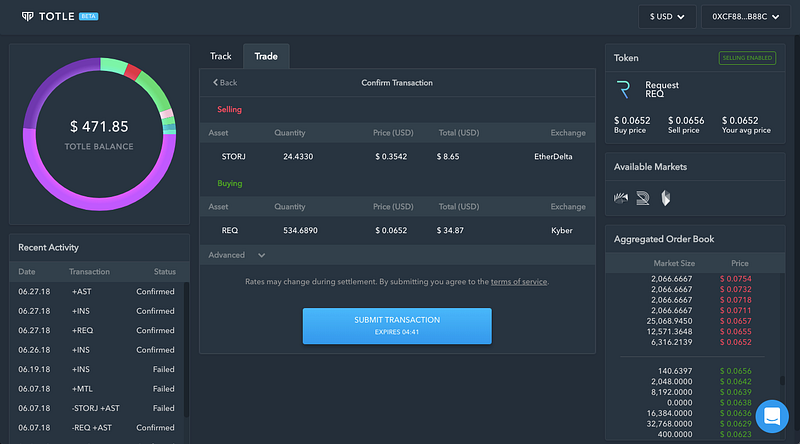Click the green segment of balance donut
The image size is (800, 444).
[x=155, y=91]
